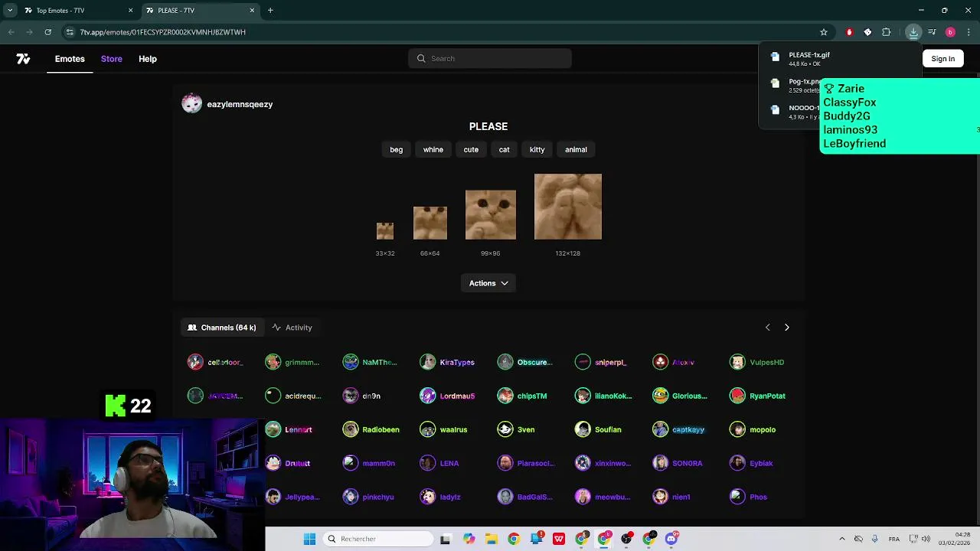Open the Chrome three-dot menu

click(969, 32)
